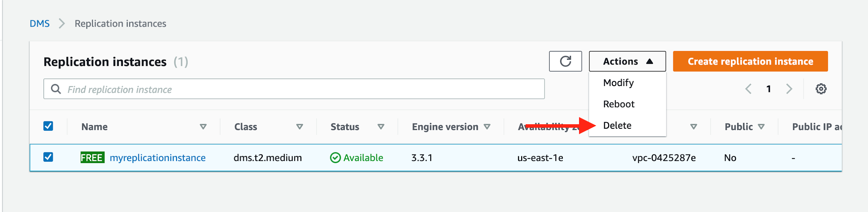Click the Name column header
This screenshot has height=212, width=868.
pyautogui.click(x=94, y=127)
